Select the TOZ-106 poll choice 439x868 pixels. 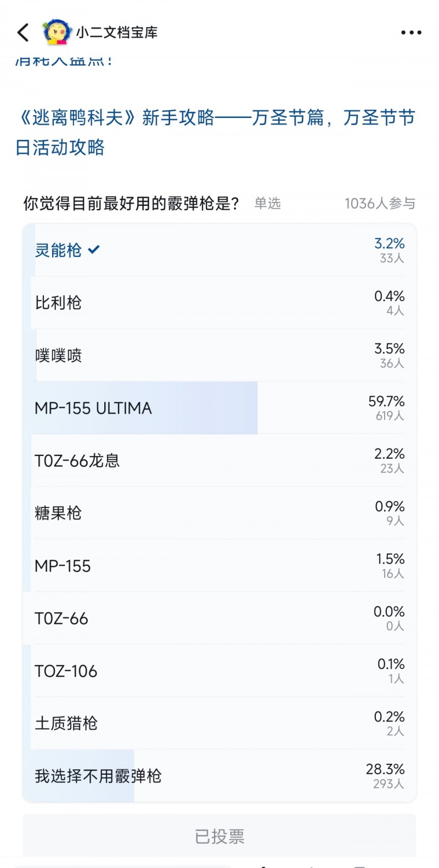pyautogui.click(x=219, y=670)
